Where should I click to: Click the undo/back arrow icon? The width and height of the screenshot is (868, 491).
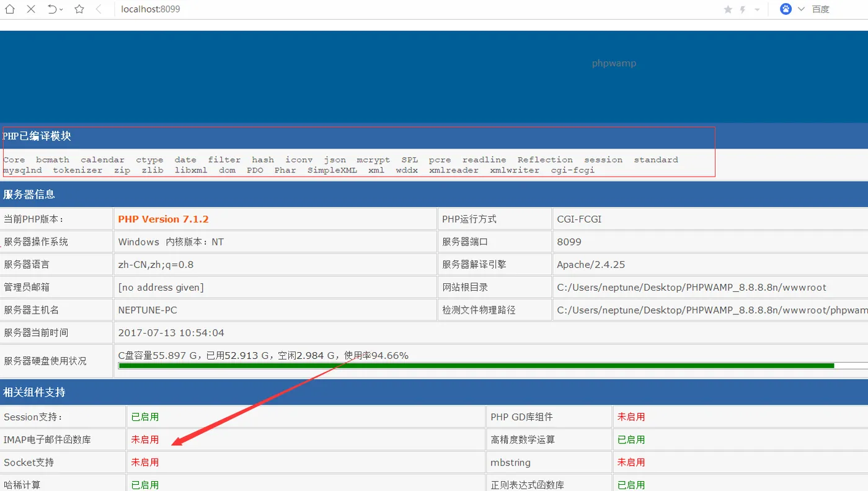point(53,9)
